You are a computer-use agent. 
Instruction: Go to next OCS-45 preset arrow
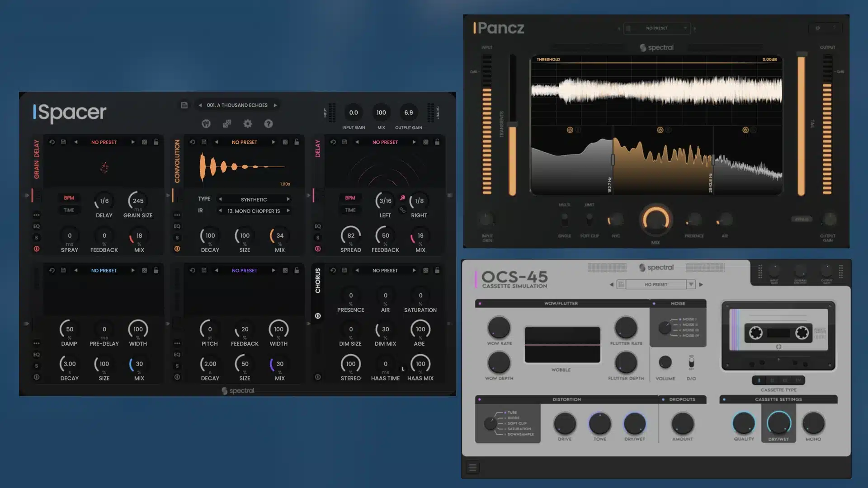[x=701, y=285]
